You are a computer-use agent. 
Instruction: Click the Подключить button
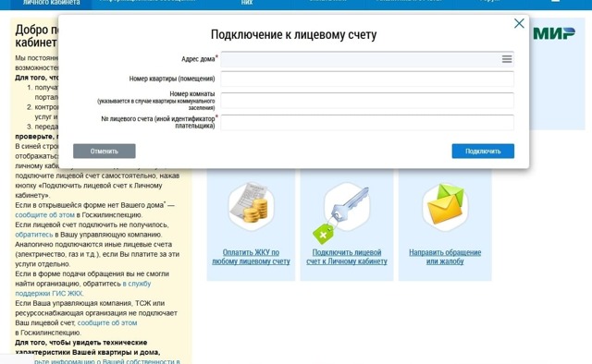point(483,151)
